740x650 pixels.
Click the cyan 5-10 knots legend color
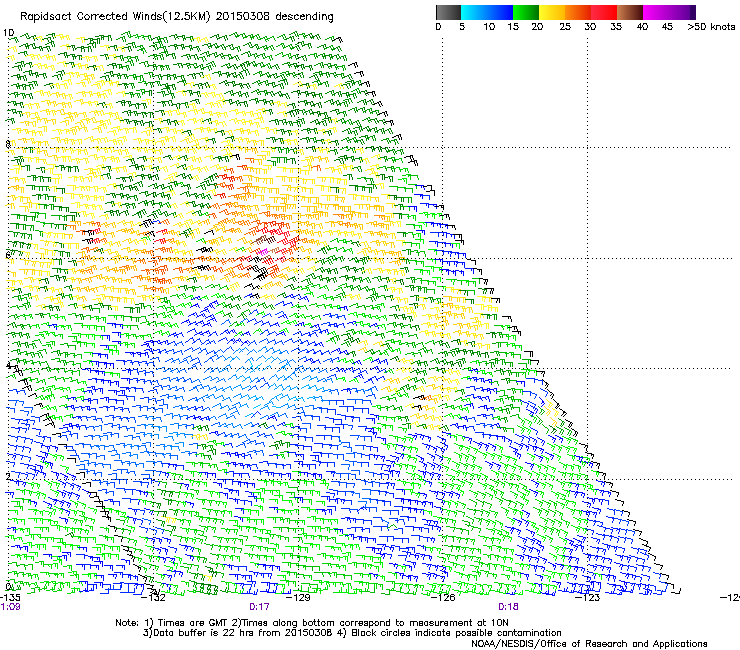474,12
